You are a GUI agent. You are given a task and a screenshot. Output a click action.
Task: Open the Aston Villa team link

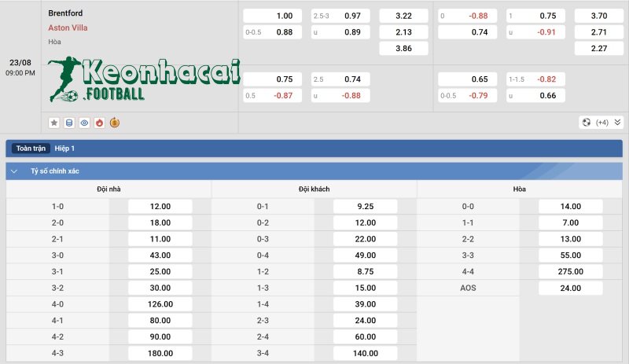pos(68,28)
